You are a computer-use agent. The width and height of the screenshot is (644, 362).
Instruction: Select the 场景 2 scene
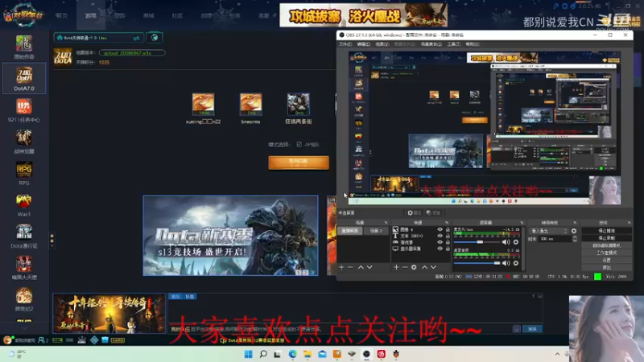(x=376, y=231)
